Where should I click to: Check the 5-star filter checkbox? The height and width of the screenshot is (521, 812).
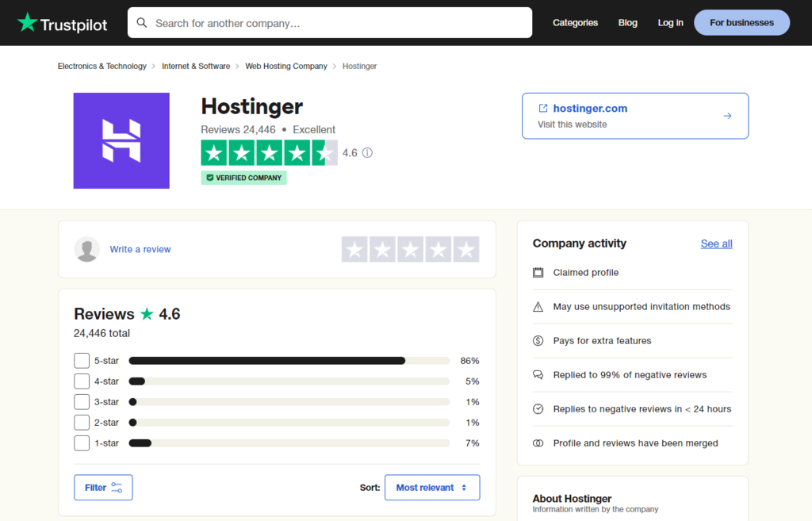tap(82, 361)
